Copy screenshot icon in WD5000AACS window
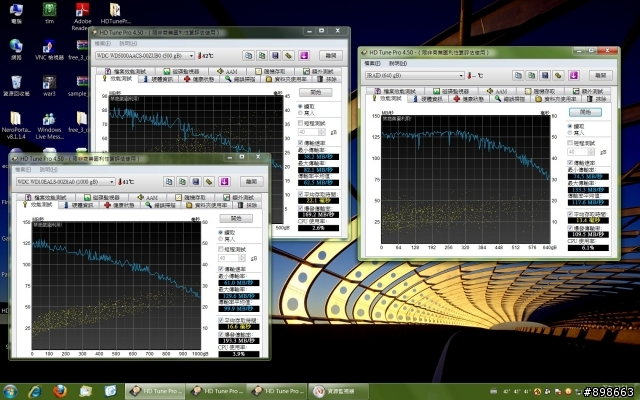The width and height of the screenshot is (640, 400). tap(262, 56)
